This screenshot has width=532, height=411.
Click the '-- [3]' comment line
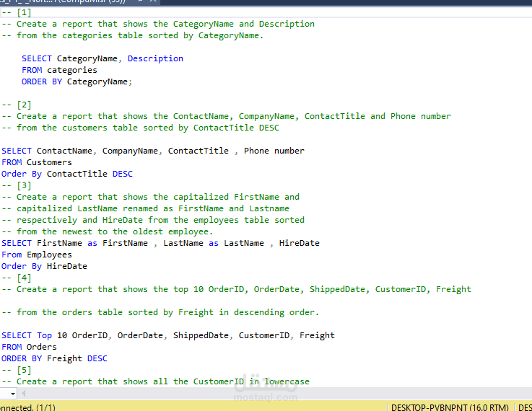click(17, 185)
